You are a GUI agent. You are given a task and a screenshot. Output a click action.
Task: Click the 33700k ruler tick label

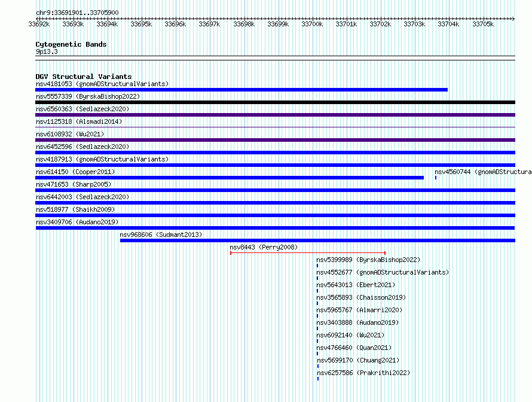coord(312,24)
